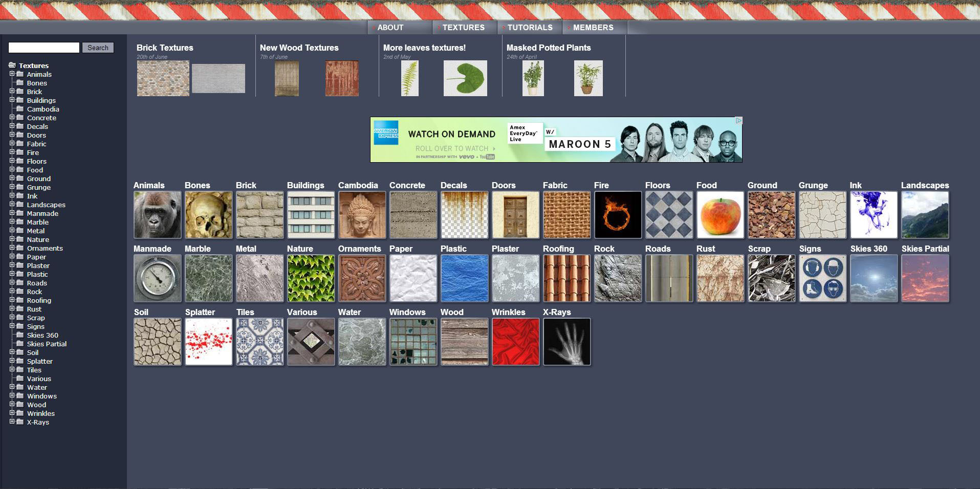The image size is (980, 489).
Task: Go to the TUTORIALS menu tab
Action: (x=530, y=28)
